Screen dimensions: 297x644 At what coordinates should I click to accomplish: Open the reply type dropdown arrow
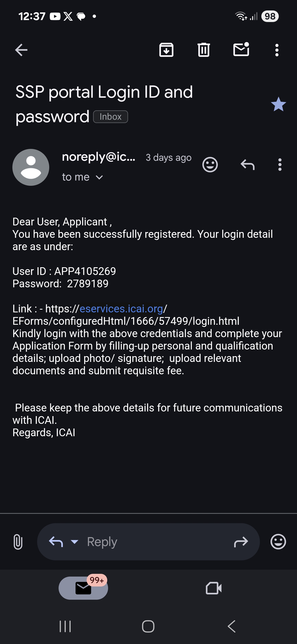(x=75, y=542)
